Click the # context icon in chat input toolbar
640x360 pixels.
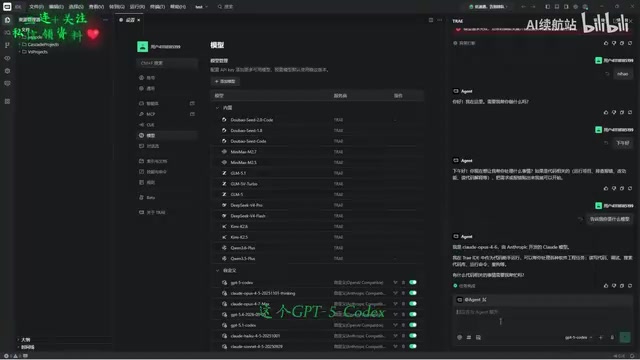tap(469, 338)
